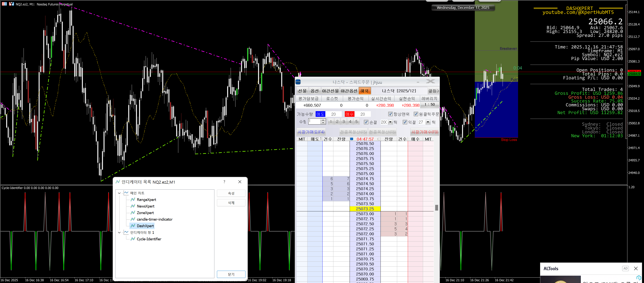The height and width of the screenshot is (283, 644).
Task: Switch to the 옵션 tab
Action: click(x=314, y=91)
